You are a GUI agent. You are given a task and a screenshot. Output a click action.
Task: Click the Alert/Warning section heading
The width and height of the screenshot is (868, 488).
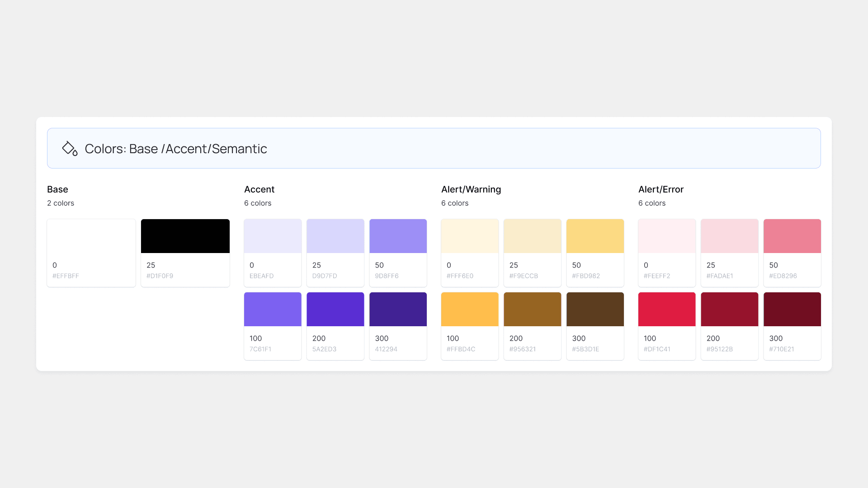click(471, 189)
